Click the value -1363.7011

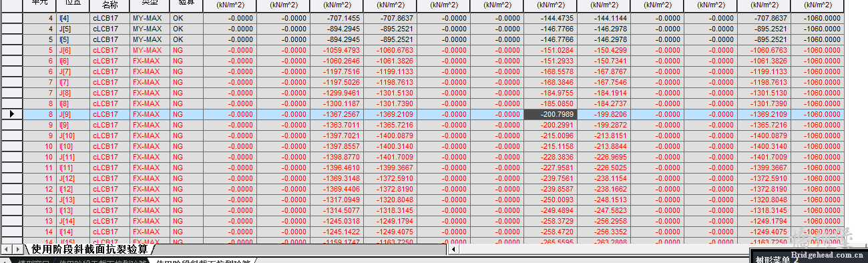337,125
